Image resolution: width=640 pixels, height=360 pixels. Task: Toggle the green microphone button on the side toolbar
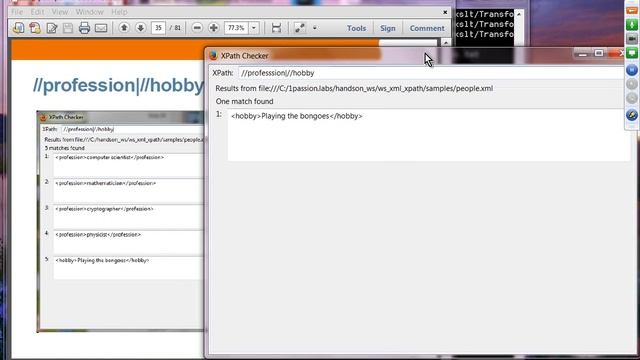(x=632, y=24)
